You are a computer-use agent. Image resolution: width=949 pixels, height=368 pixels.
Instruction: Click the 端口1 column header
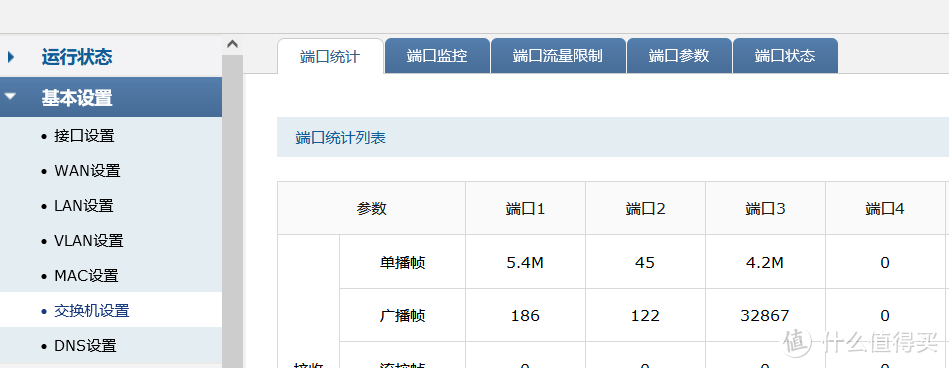point(525,209)
